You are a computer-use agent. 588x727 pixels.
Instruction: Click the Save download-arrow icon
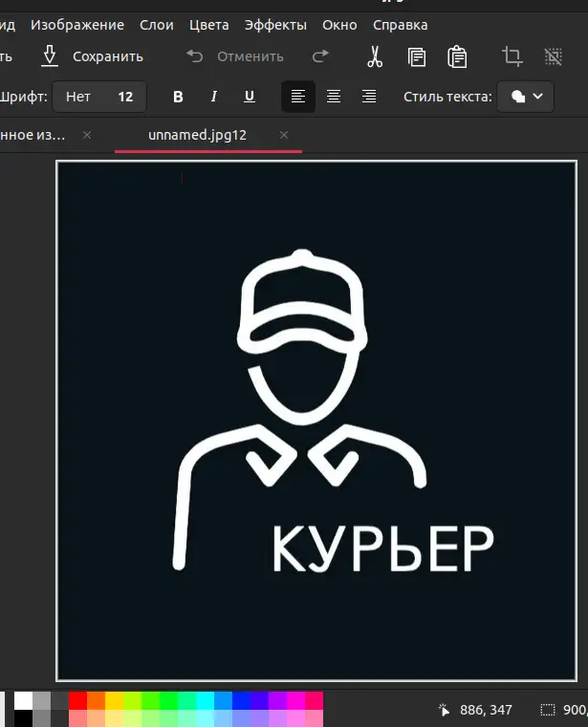(x=50, y=56)
